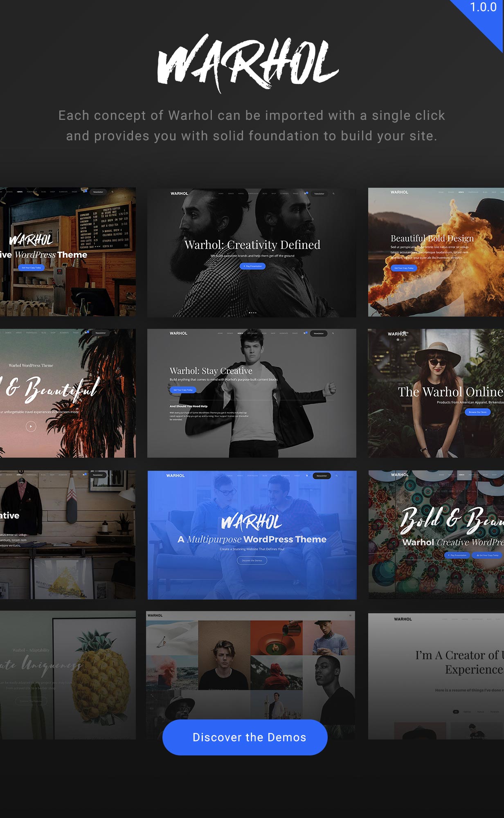Click the WARHOL logo in Creativity Defined demo
This screenshot has height=818, width=504.
tap(179, 193)
